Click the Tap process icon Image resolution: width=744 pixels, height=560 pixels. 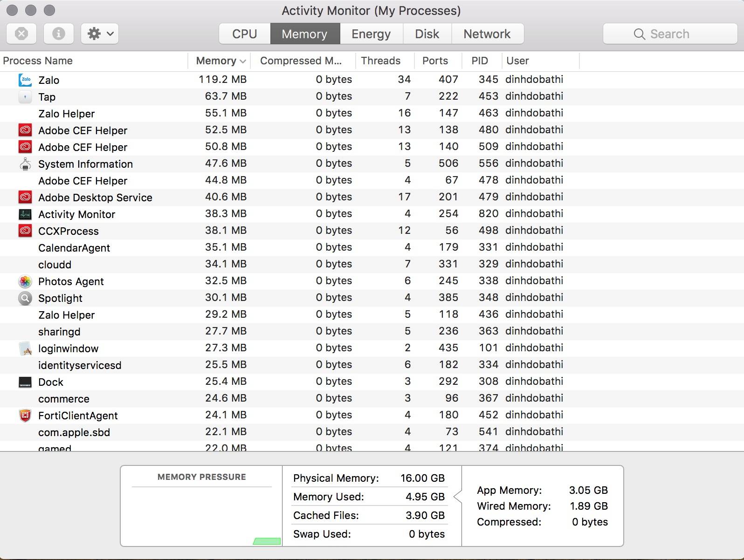[x=25, y=96]
